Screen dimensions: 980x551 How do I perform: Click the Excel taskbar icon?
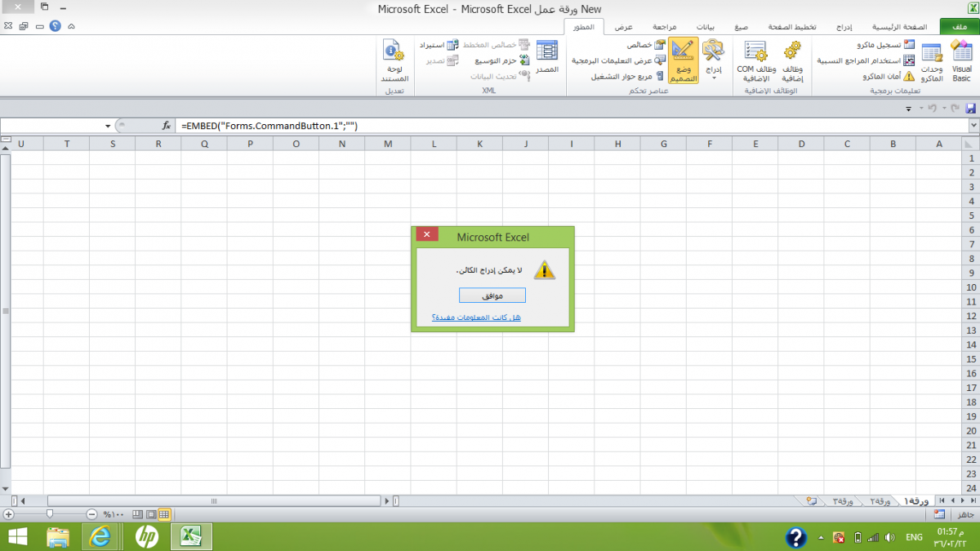point(191,537)
